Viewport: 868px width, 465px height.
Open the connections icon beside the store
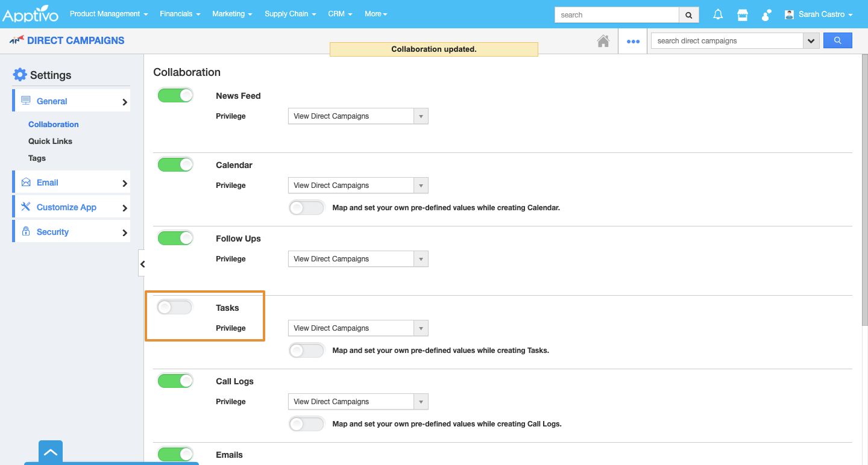tap(767, 14)
